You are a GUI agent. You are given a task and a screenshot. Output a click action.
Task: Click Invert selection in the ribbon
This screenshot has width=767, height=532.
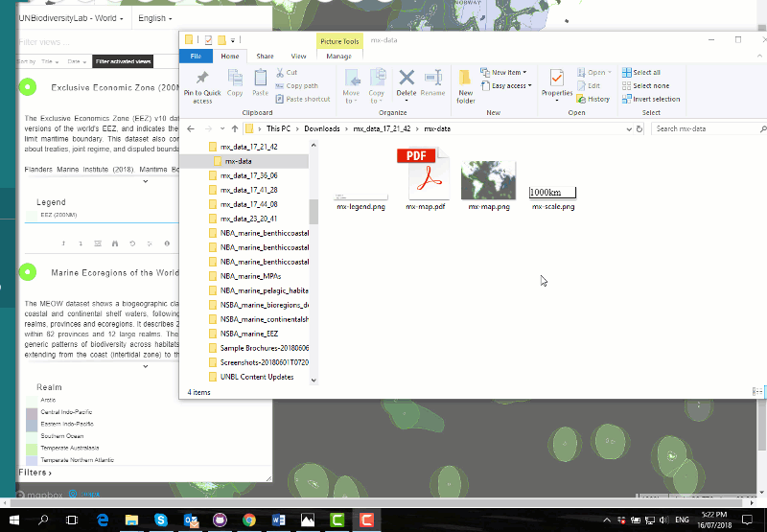pyautogui.click(x=651, y=99)
